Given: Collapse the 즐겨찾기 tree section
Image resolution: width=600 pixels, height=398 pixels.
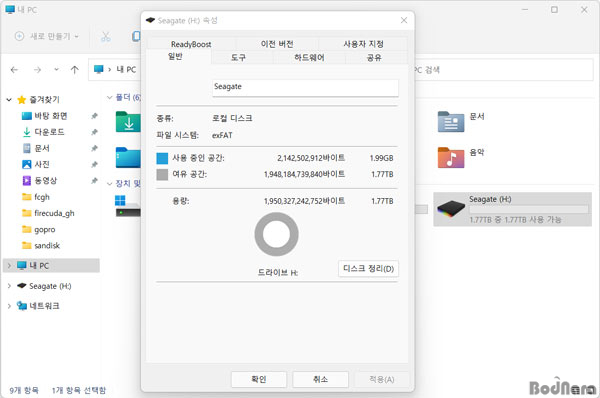Looking at the screenshot, I should (9, 100).
